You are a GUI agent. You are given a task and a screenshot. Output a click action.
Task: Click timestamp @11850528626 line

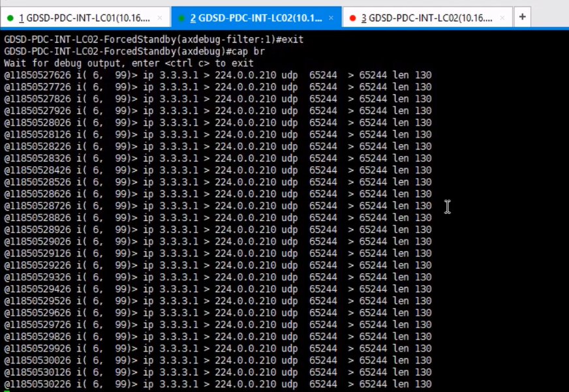[218, 194]
